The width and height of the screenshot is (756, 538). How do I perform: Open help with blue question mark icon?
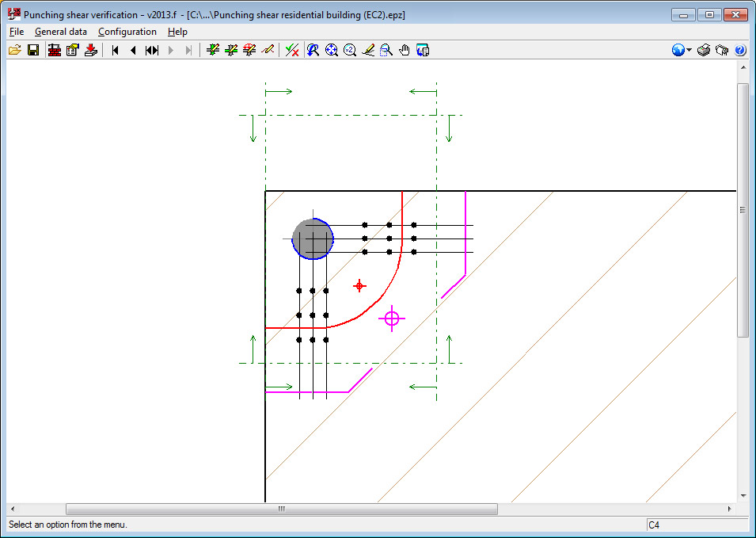click(740, 50)
